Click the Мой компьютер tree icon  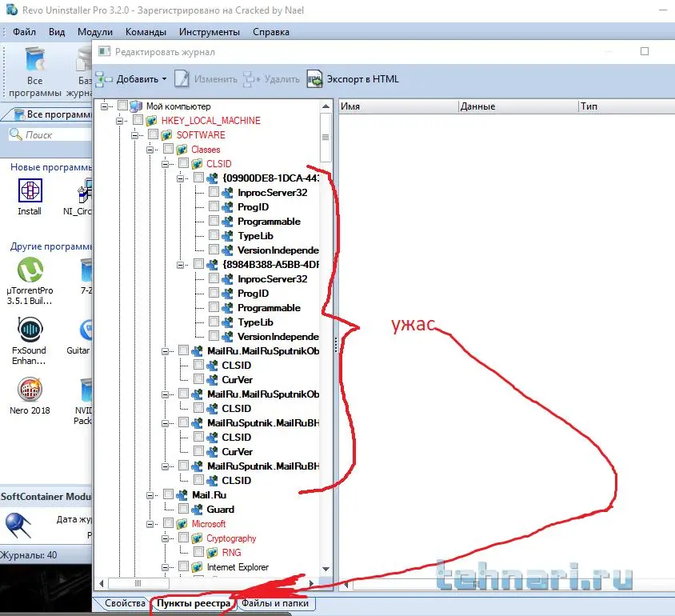click(136, 106)
